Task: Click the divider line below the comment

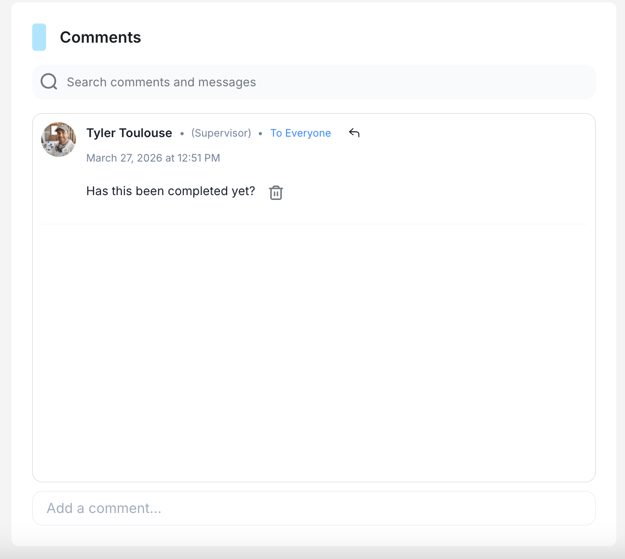Action: click(x=314, y=225)
